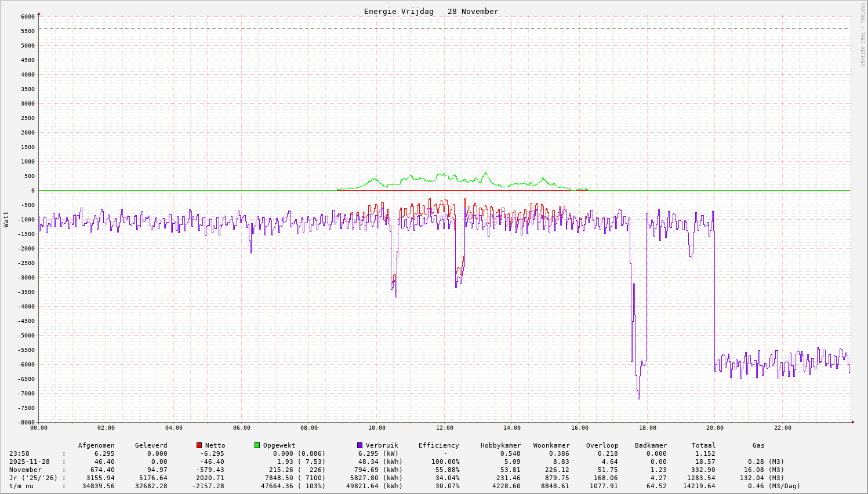Select the t/m nu row label
This screenshot has width=868, height=494.
tap(21, 486)
